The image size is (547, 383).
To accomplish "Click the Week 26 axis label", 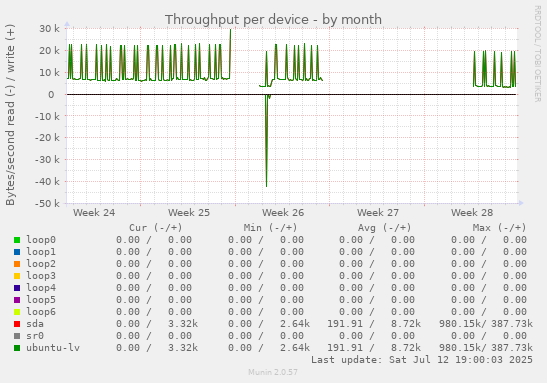I will [x=283, y=213].
